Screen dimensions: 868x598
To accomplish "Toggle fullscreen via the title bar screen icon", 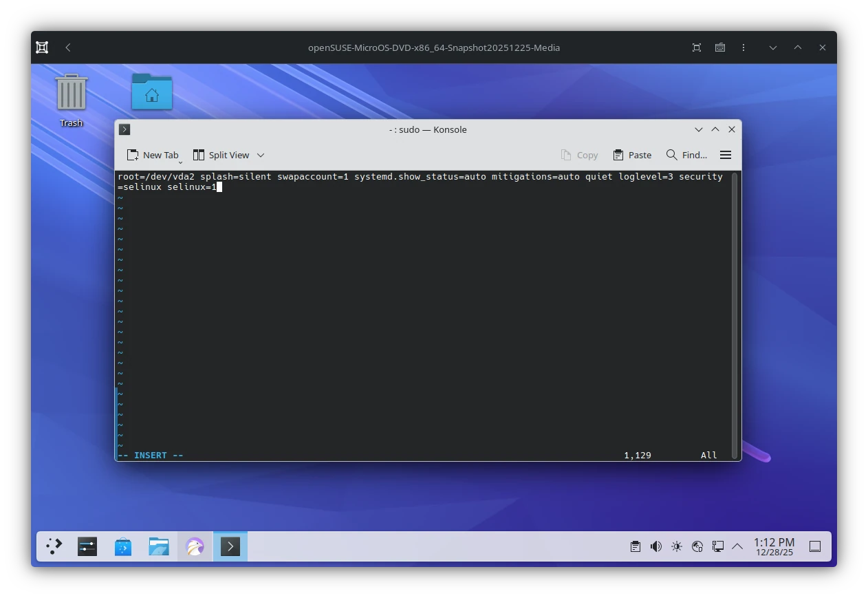I will [x=696, y=47].
